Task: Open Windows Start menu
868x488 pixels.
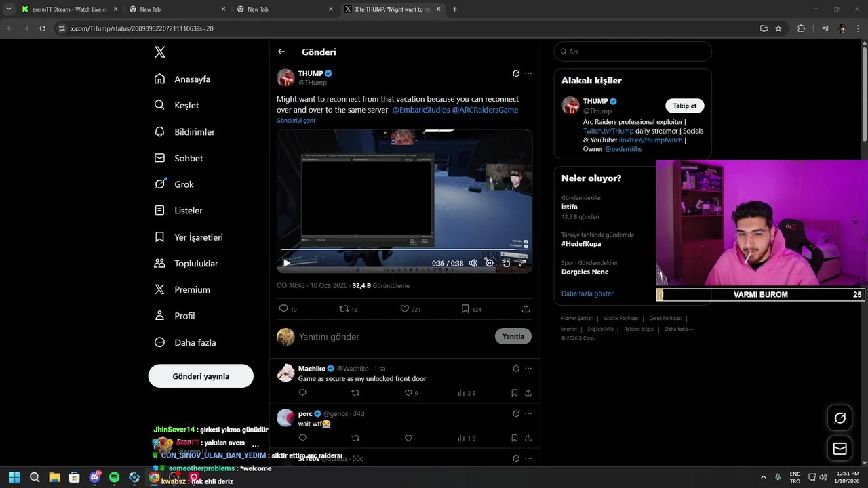Action: pyautogui.click(x=15, y=477)
